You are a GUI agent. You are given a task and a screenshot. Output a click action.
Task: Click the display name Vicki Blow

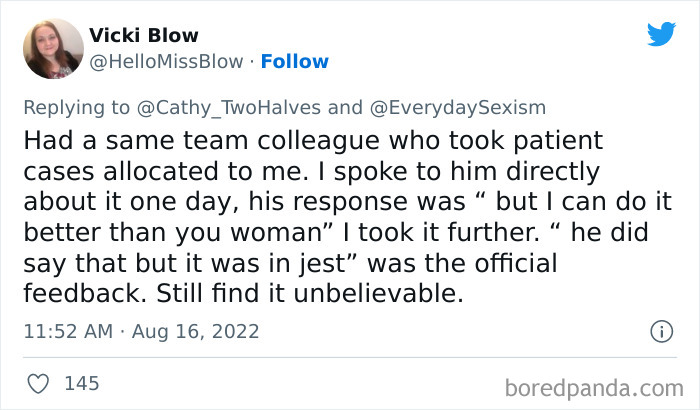[144, 36]
